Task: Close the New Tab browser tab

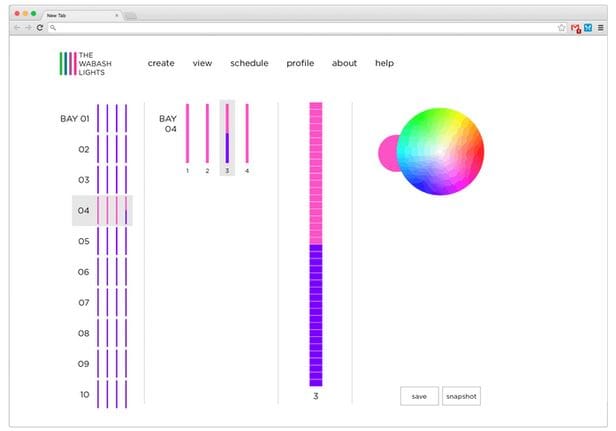Action: (x=117, y=15)
